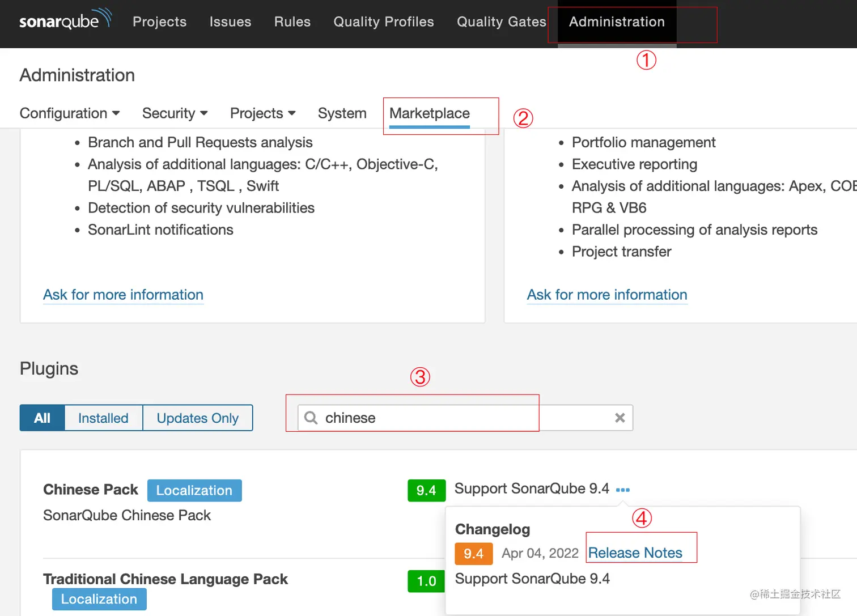Expand the Projects administration dropdown
The width and height of the screenshot is (857, 616).
(x=262, y=113)
